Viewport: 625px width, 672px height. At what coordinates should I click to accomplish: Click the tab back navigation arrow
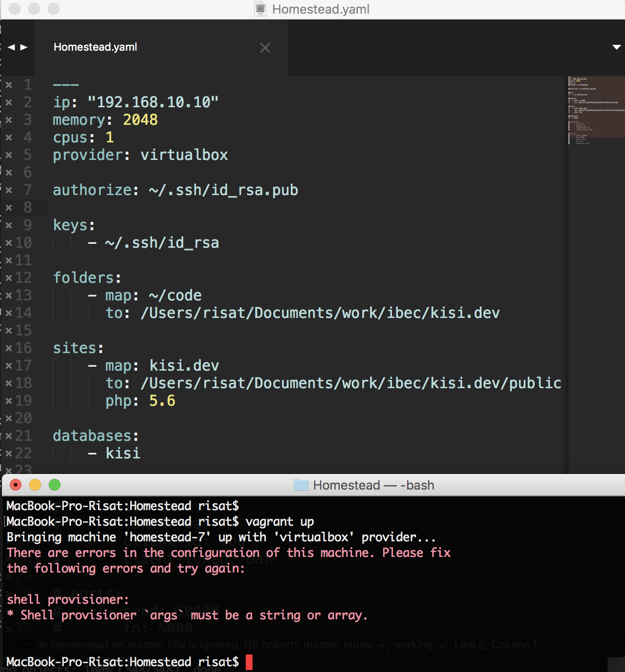11,47
